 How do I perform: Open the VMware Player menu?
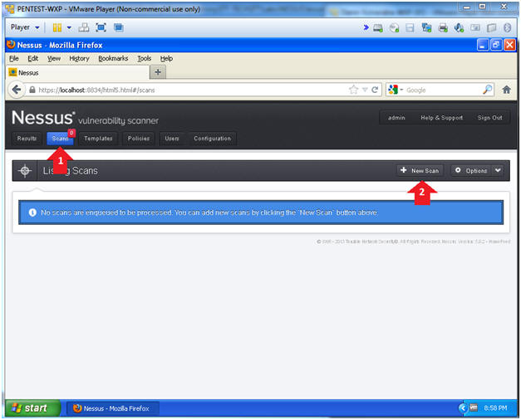(x=25, y=27)
